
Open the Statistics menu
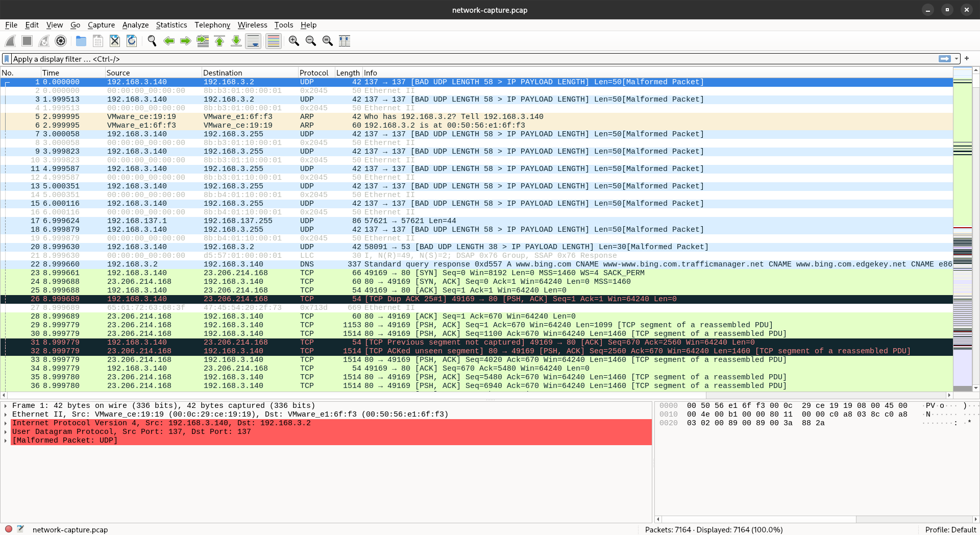click(x=171, y=25)
